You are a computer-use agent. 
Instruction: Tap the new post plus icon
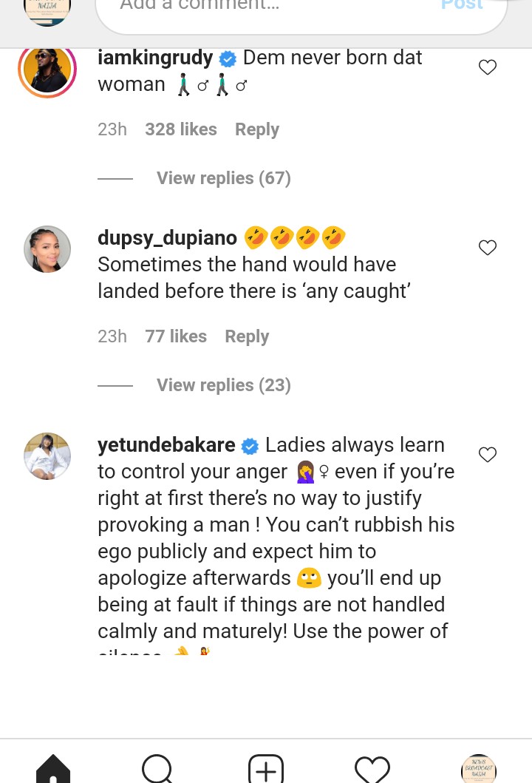(x=265, y=769)
